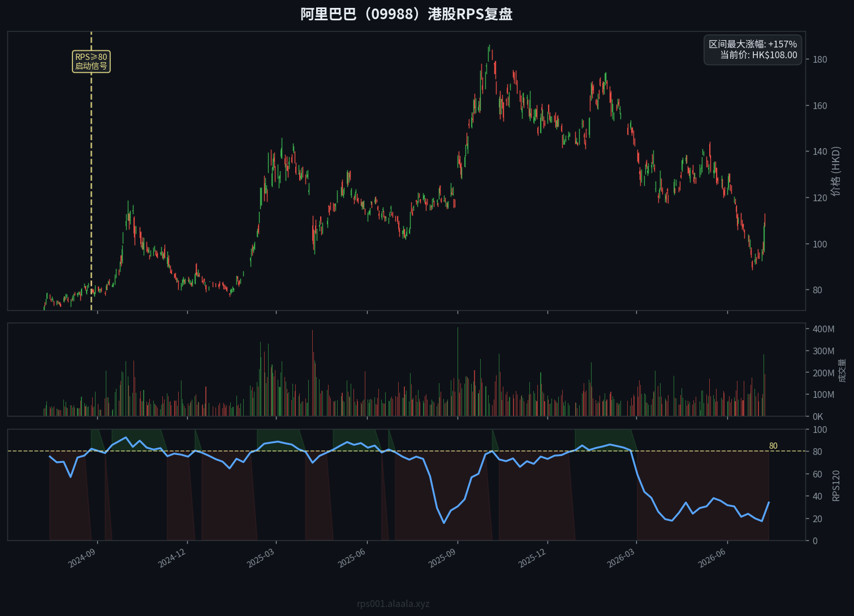This screenshot has height=616, width=854.
Task: Click the yellow 80 threshold line label
Action: click(x=773, y=446)
